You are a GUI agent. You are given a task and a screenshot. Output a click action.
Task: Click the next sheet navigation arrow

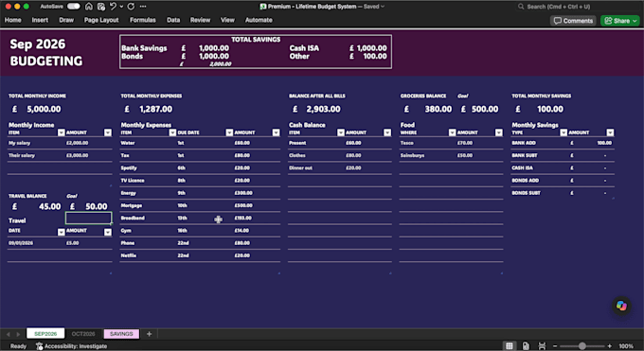click(x=18, y=334)
